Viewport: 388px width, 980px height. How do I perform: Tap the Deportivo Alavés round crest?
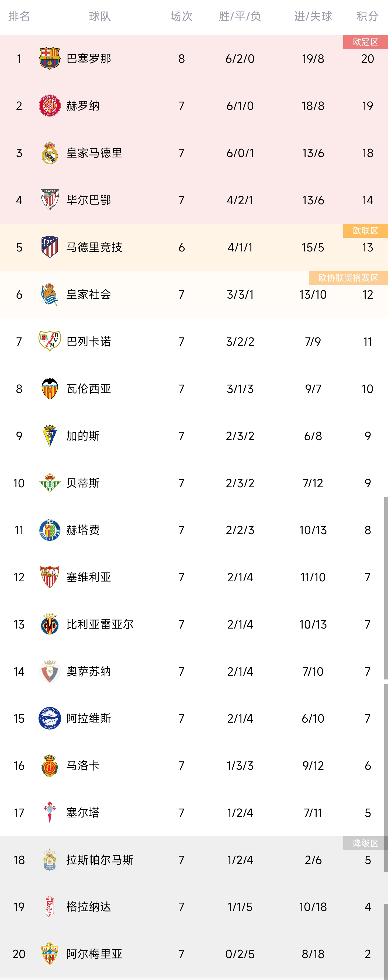pyautogui.click(x=50, y=718)
